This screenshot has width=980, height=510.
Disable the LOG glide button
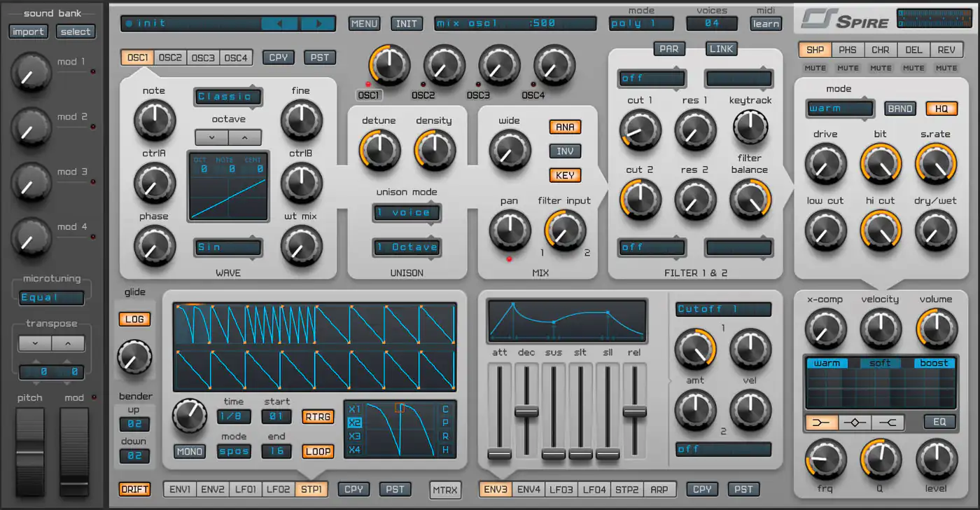(x=134, y=319)
